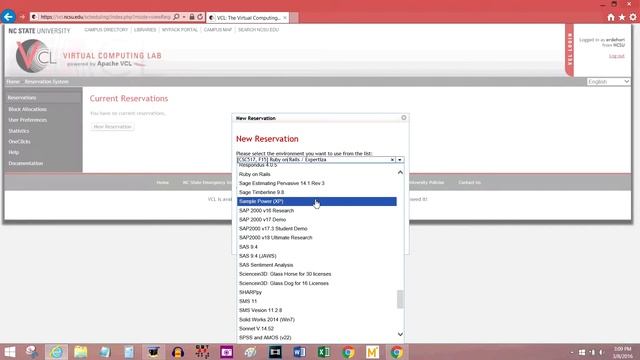
Task: Open the browser Home icon
Action: (x=611, y=17)
